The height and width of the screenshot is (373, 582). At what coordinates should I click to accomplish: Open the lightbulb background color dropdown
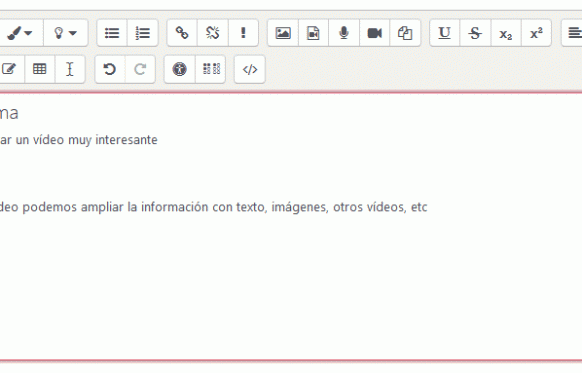pos(66,33)
